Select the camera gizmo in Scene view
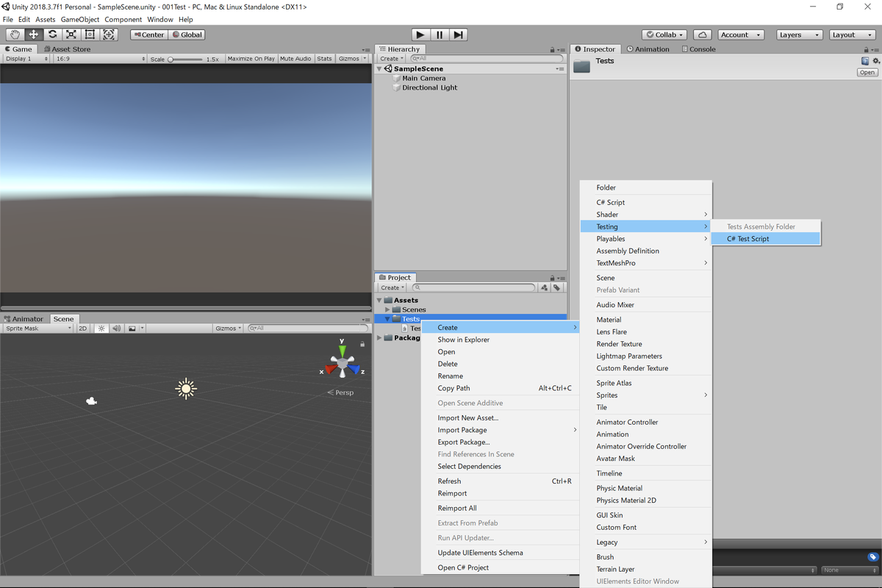Screen dimensions: 882x588 click(x=91, y=401)
